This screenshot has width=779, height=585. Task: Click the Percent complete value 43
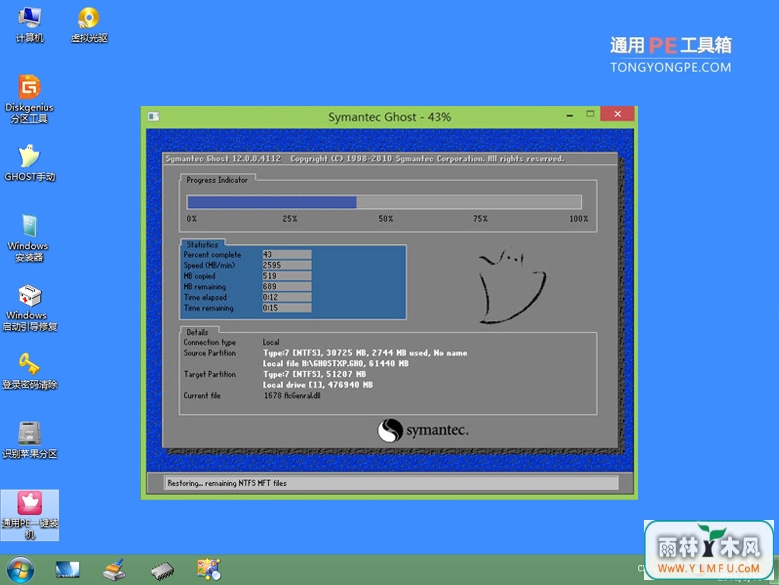click(x=287, y=254)
